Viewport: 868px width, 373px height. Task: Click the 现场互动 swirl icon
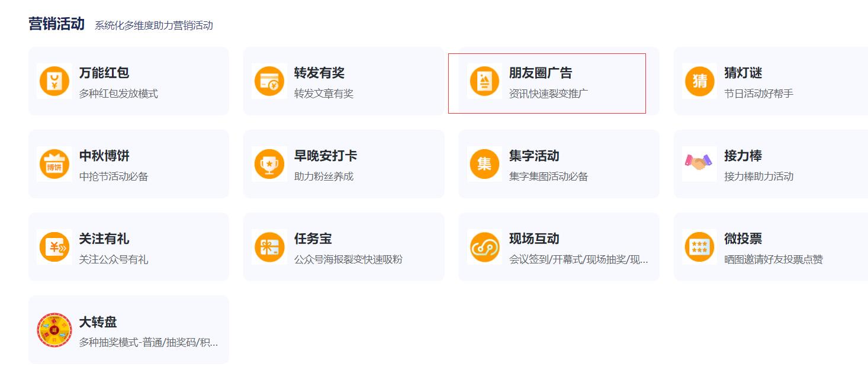click(484, 247)
